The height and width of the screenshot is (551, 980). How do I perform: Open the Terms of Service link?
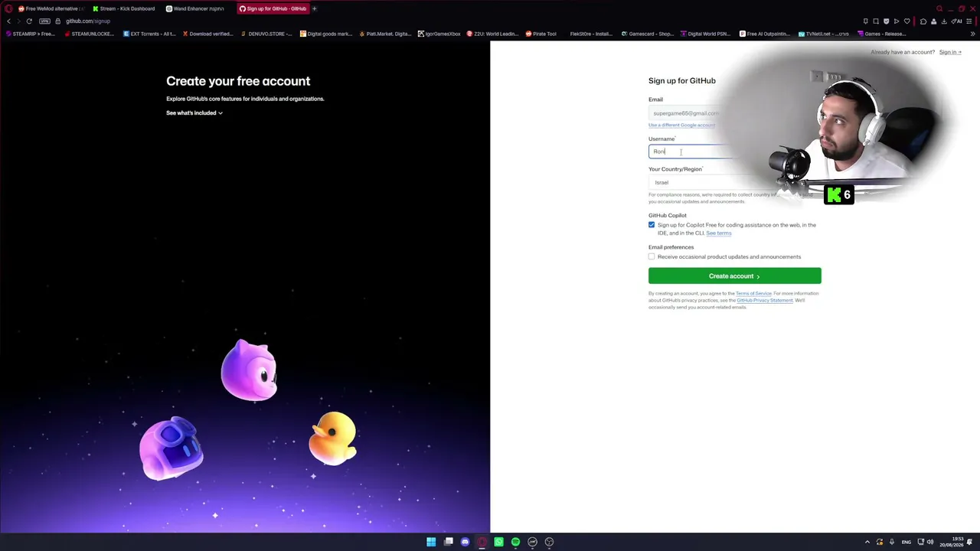[x=753, y=293]
